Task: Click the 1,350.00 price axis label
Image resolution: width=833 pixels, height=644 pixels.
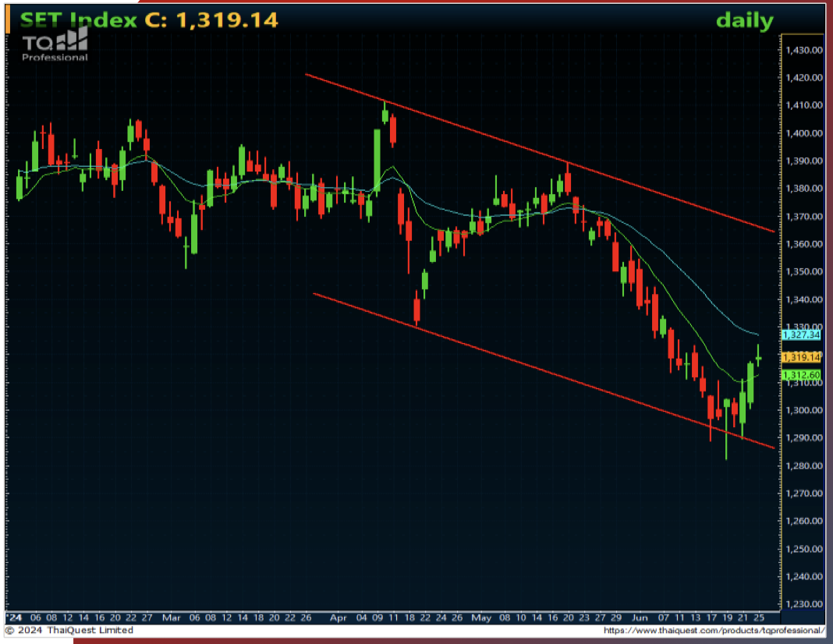Action: (804, 272)
